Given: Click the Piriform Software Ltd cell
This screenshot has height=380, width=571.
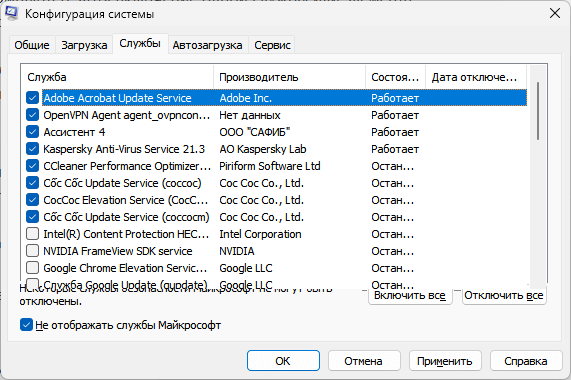Looking at the screenshot, I should pos(270,166).
